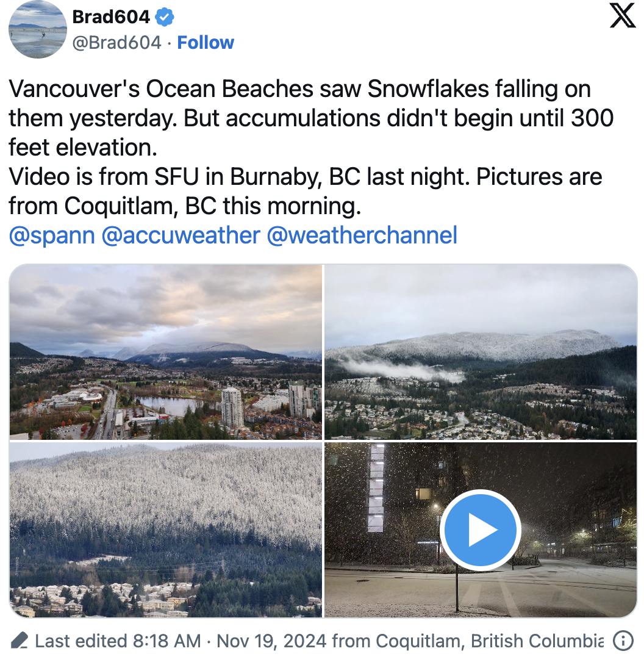Click the pencil edit-history icon
This screenshot has height=665, width=644.
tap(20, 641)
